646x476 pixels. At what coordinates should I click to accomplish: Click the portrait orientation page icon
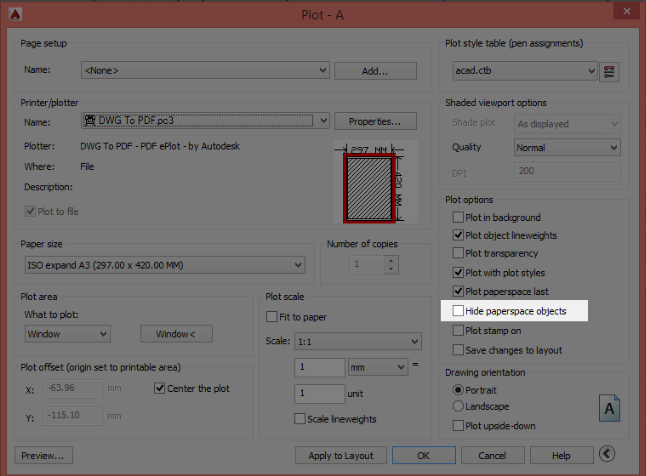(609, 408)
